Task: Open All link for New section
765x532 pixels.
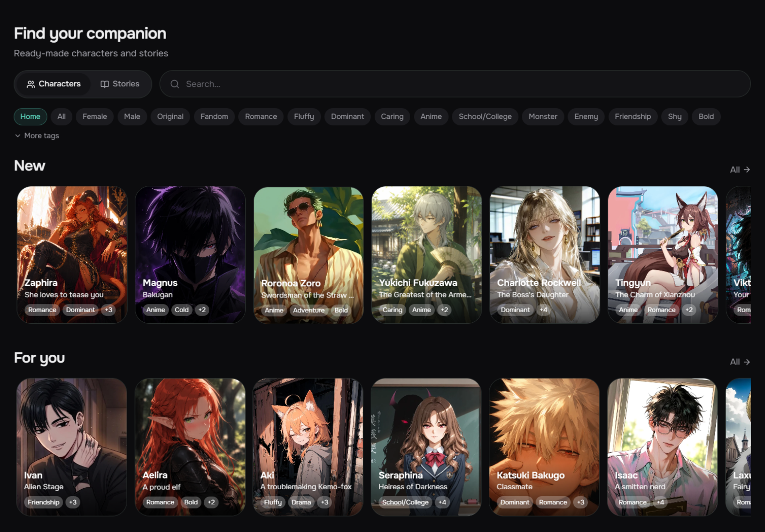Action: 740,169
